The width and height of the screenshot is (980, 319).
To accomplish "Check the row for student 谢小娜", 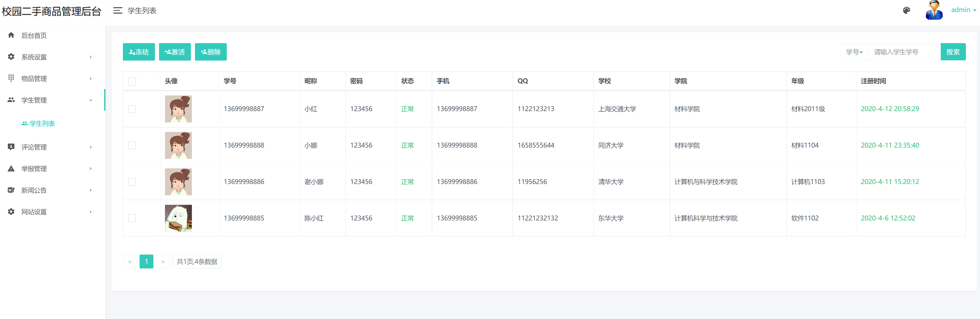I will click(x=132, y=182).
